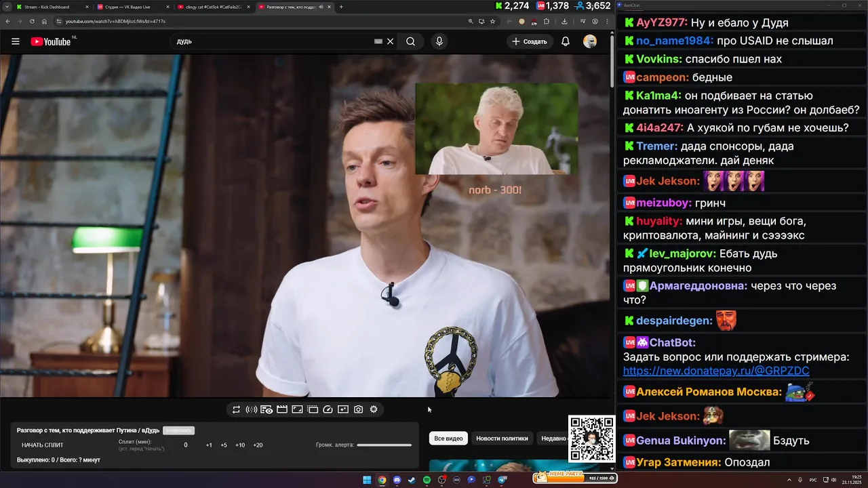
Task: Open Telegram from the taskbar
Action: [502, 480]
